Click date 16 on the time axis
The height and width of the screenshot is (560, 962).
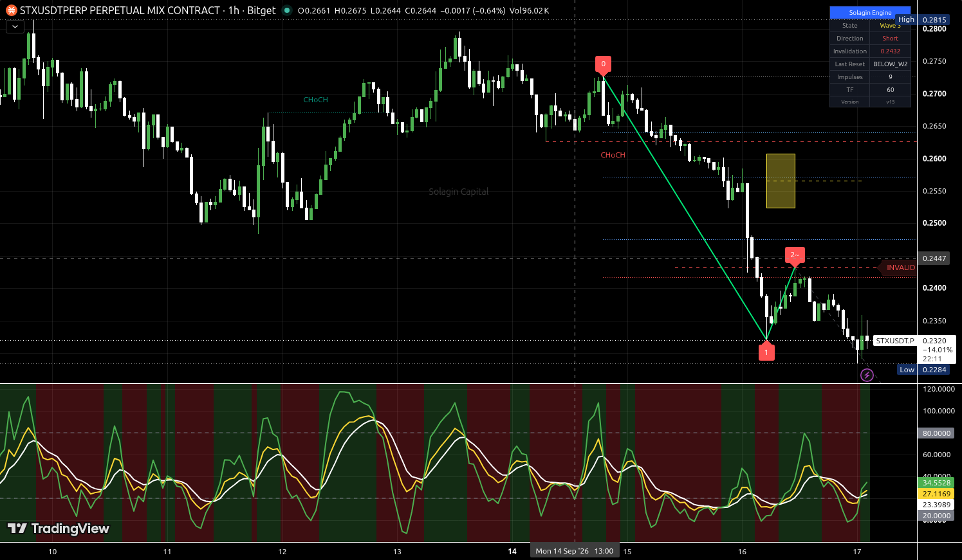point(742,552)
